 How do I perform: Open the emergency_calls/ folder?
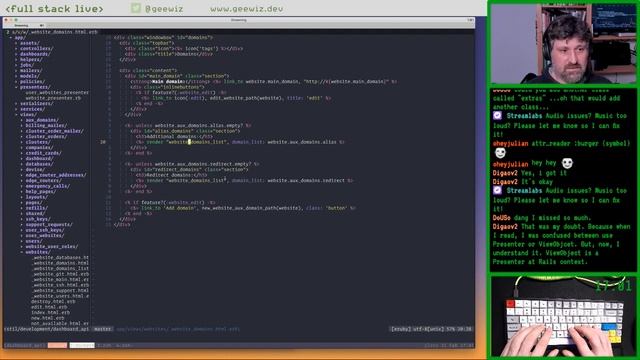[47, 186]
